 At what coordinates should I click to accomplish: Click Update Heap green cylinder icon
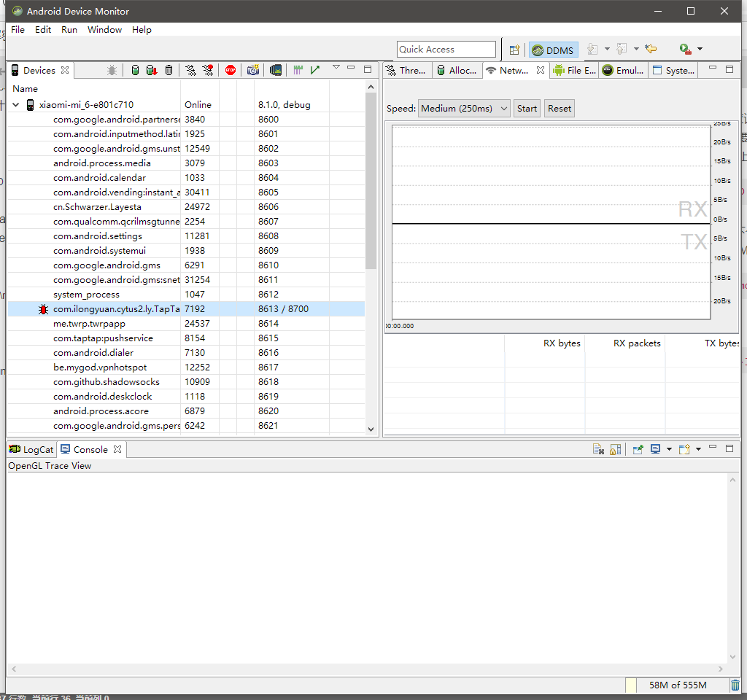click(x=135, y=71)
